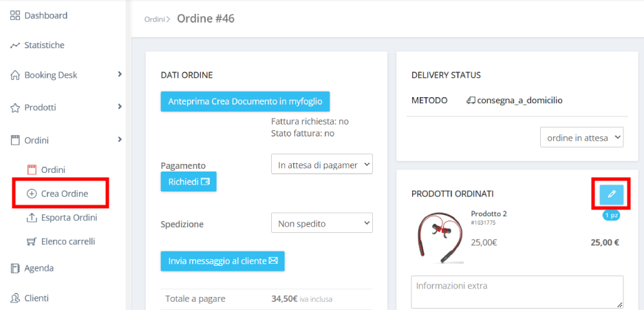Click the Elenco carrelli cart icon
The width and height of the screenshot is (644, 310).
pos(31,242)
